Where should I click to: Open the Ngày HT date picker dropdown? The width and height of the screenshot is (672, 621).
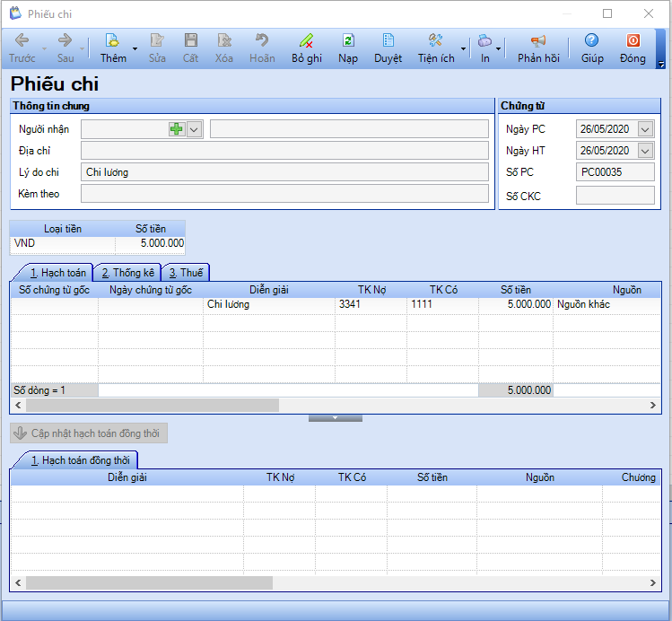coord(645,151)
